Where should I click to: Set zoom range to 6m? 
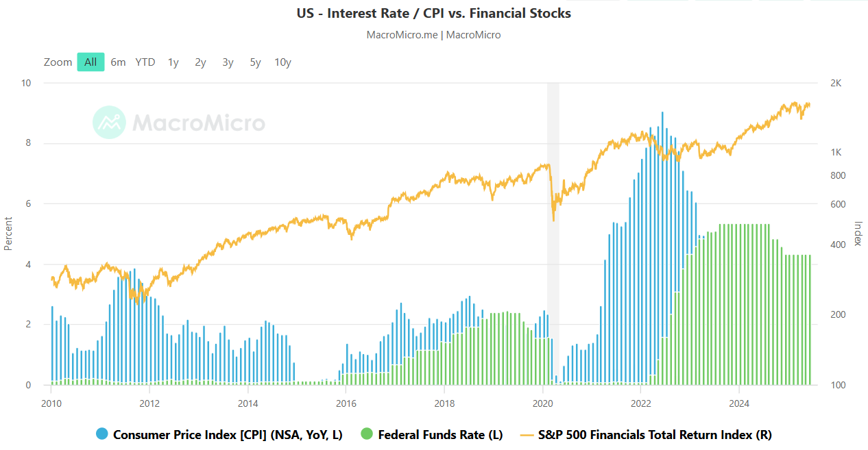click(x=118, y=62)
